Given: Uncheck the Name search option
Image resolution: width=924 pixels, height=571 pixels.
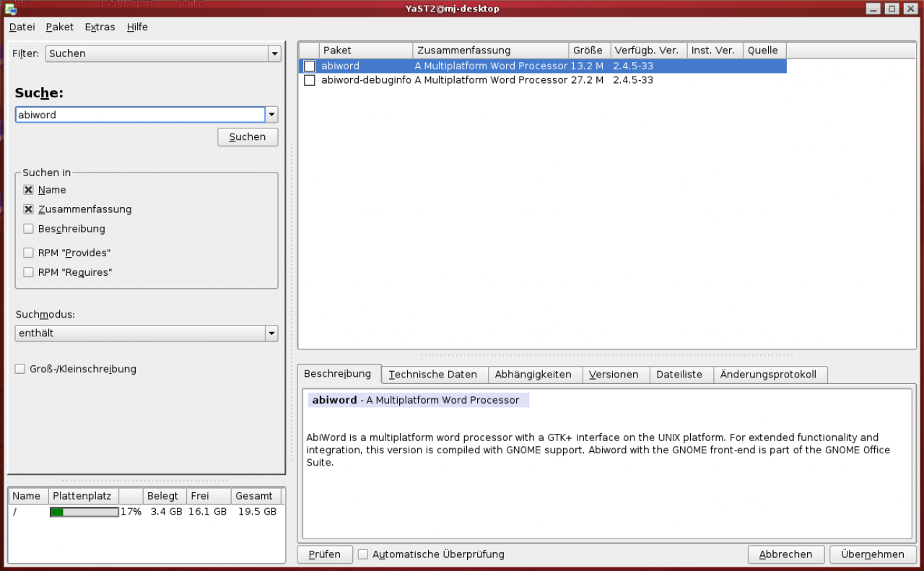Looking at the screenshot, I should (28, 190).
